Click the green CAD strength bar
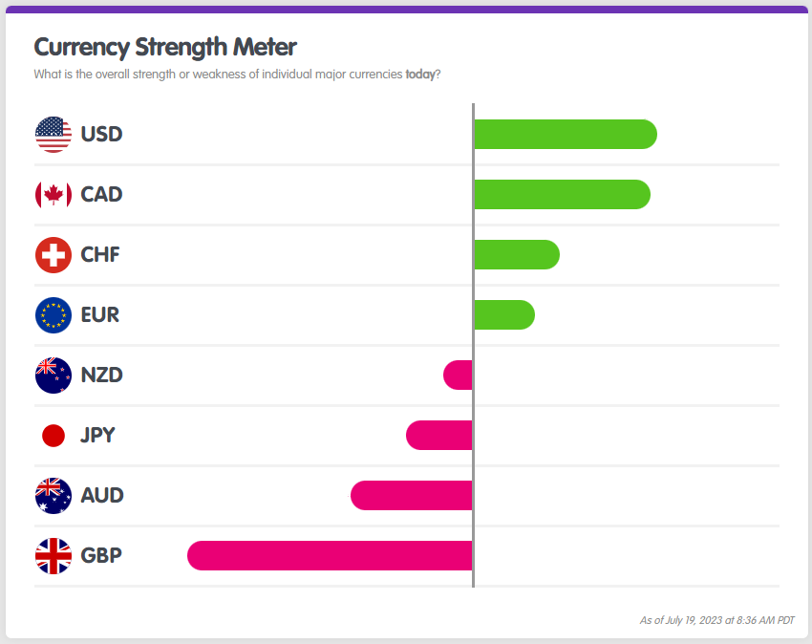812x644 pixels. [x=562, y=195]
